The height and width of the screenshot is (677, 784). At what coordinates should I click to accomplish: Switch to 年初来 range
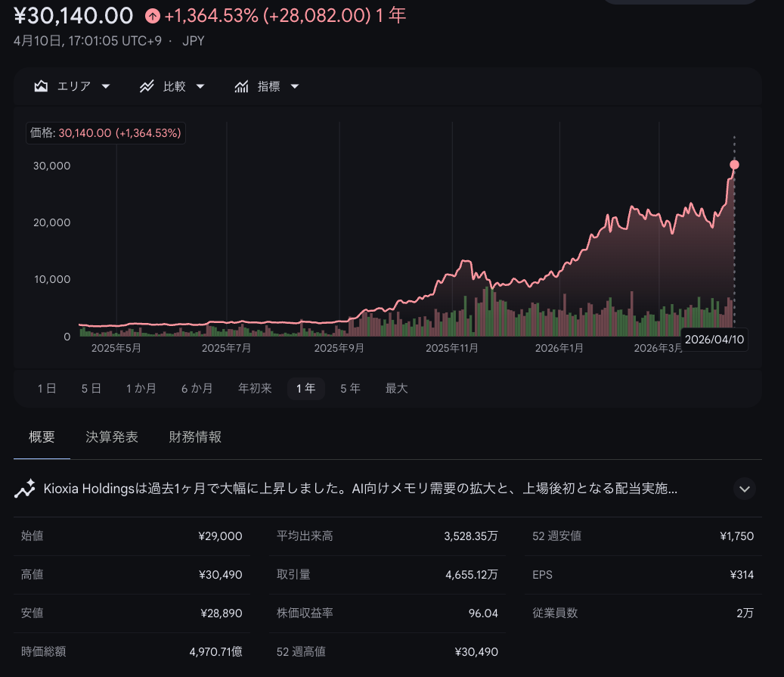coord(255,388)
